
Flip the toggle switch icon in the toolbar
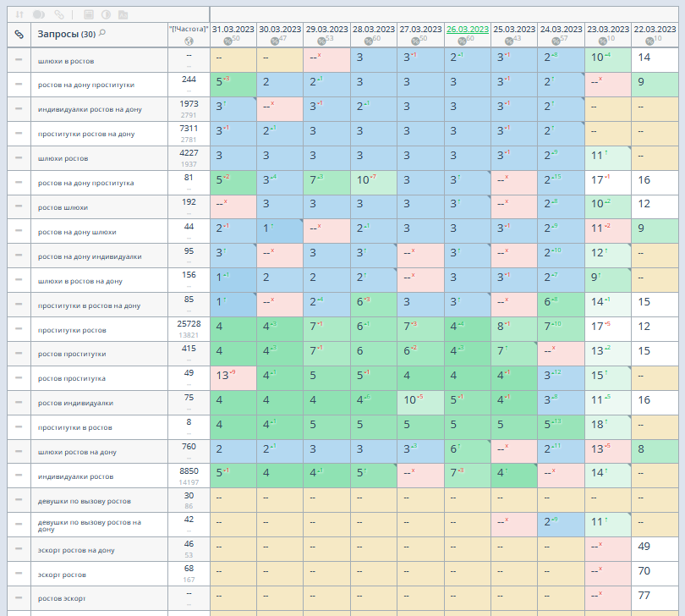[39, 14]
